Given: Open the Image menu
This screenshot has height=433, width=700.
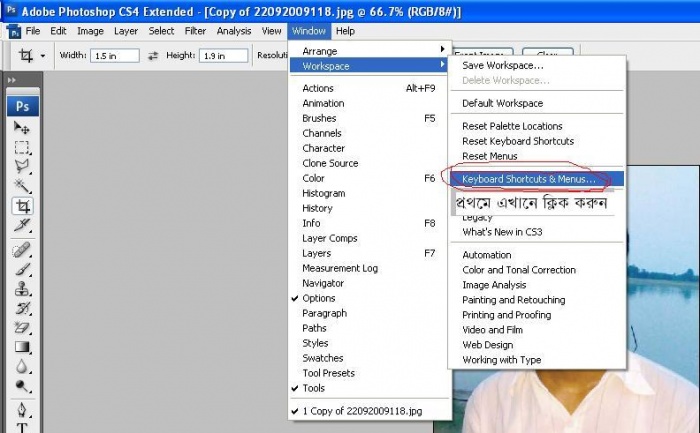Looking at the screenshot, I should point(90,31).
